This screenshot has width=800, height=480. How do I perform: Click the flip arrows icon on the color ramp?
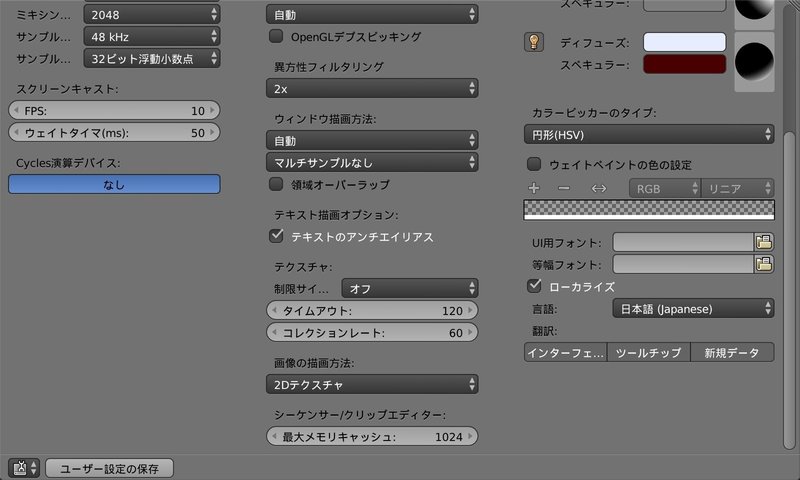(598, 188)
